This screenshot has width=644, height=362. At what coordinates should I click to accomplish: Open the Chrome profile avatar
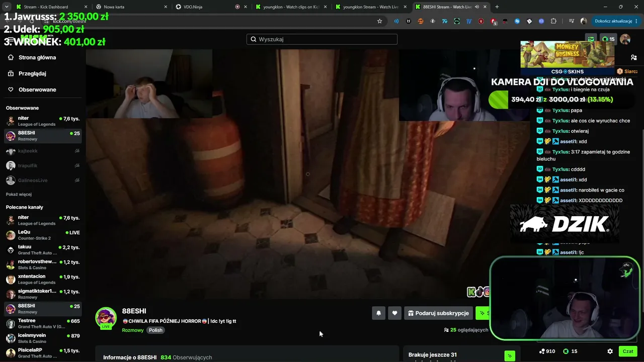click(584, 21)
